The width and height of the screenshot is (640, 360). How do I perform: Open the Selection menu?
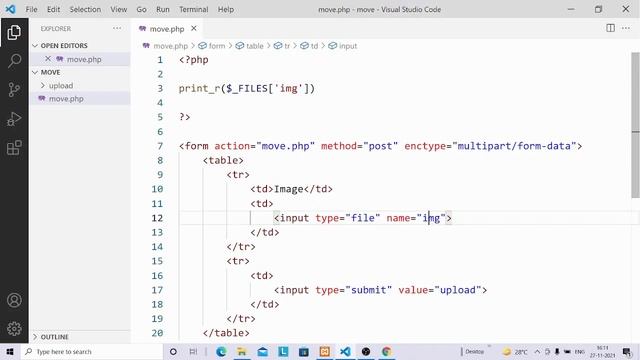pyautogui.click(x=85, y=9)
